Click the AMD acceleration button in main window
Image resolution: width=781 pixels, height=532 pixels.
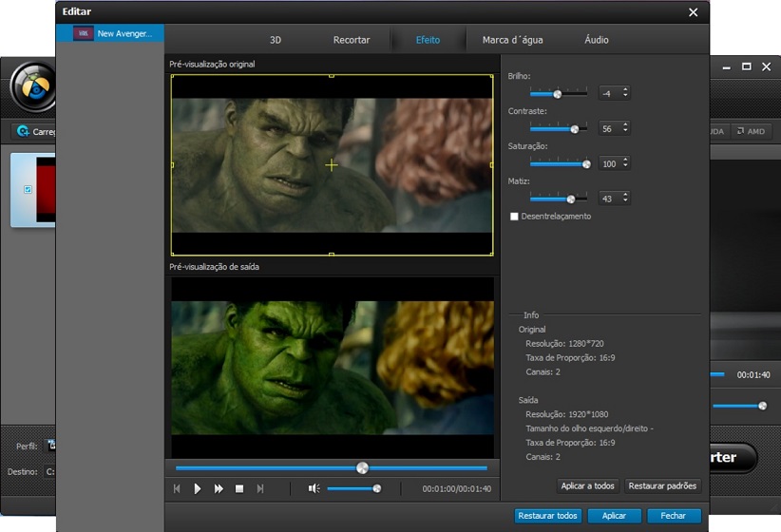tap(752, 131)
